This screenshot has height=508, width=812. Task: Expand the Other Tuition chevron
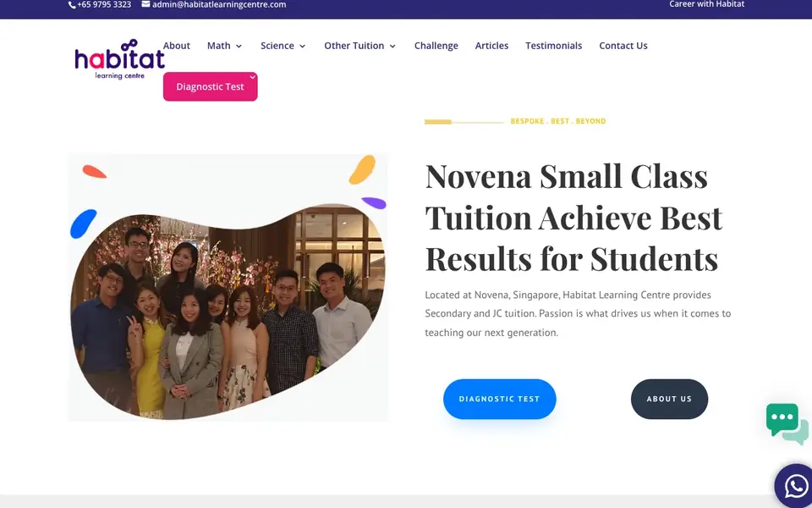click(392, 46)
